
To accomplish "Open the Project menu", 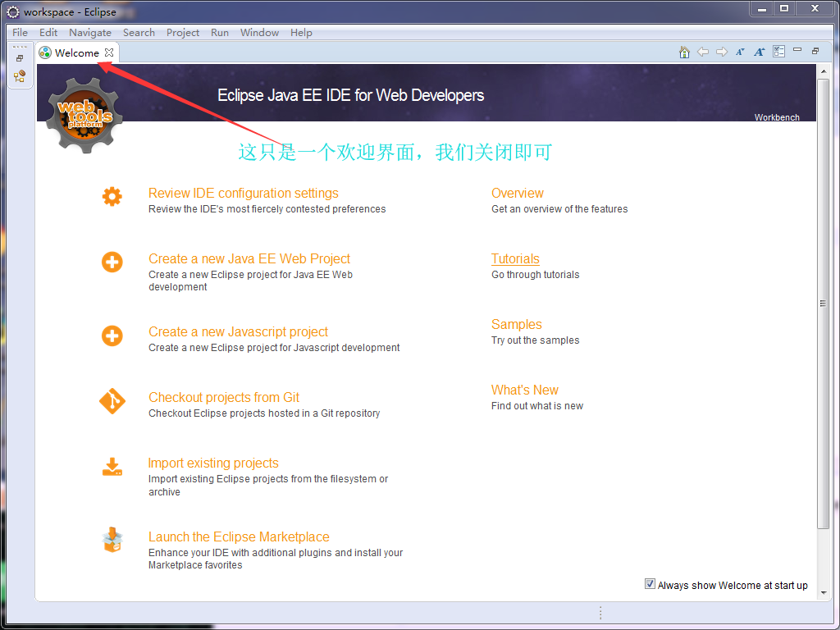I will coord(183,33).
